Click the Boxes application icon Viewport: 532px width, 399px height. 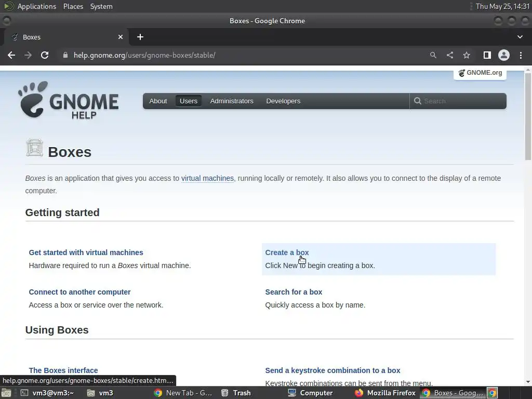coord(34,148)
